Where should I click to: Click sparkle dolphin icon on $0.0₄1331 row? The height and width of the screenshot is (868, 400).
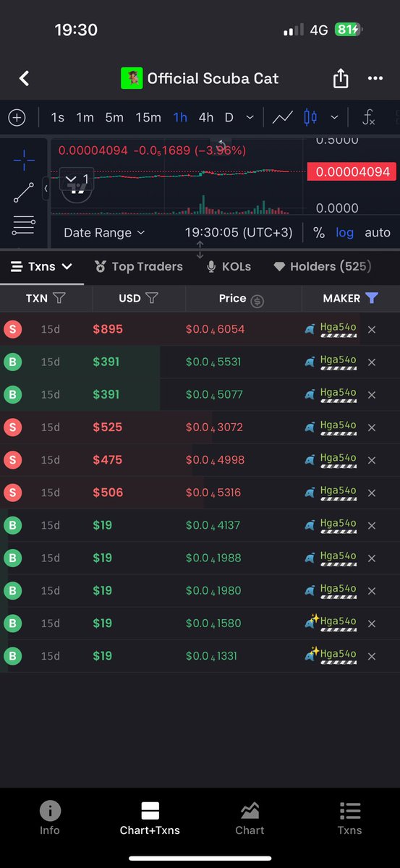pyautogui.click(x=312, y=655)
